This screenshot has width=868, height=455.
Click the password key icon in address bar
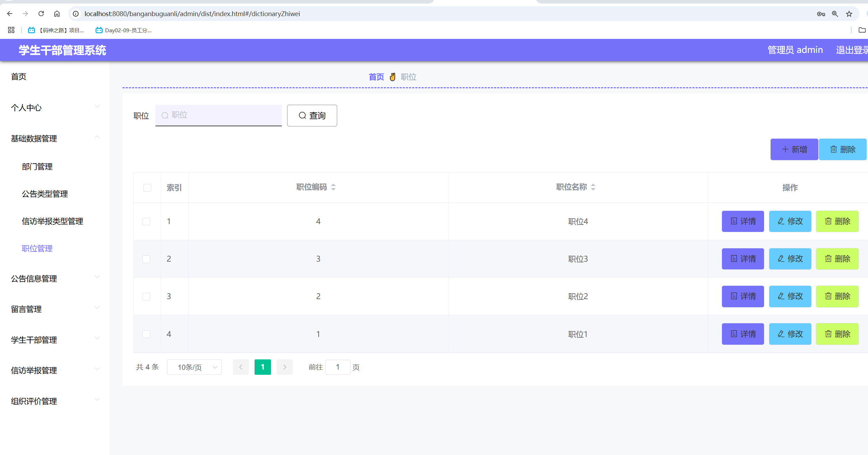pos(821,14)
